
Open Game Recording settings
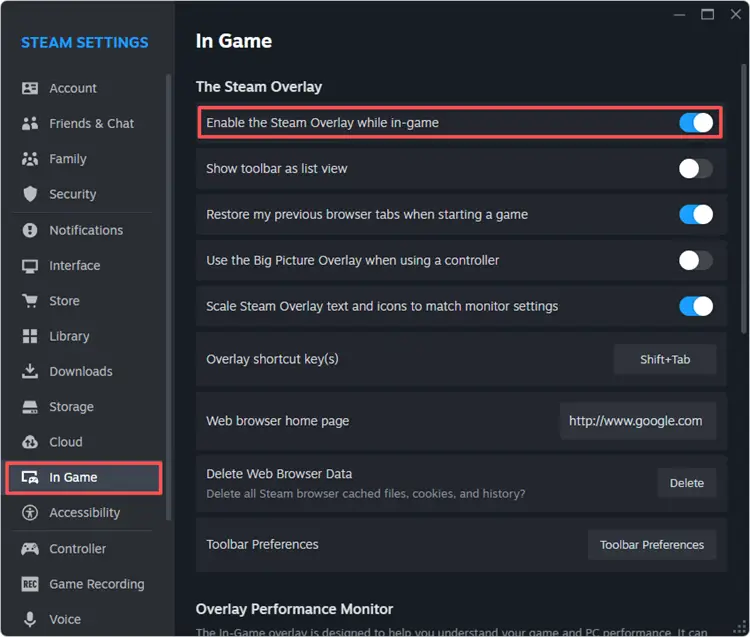coord(86,584)
